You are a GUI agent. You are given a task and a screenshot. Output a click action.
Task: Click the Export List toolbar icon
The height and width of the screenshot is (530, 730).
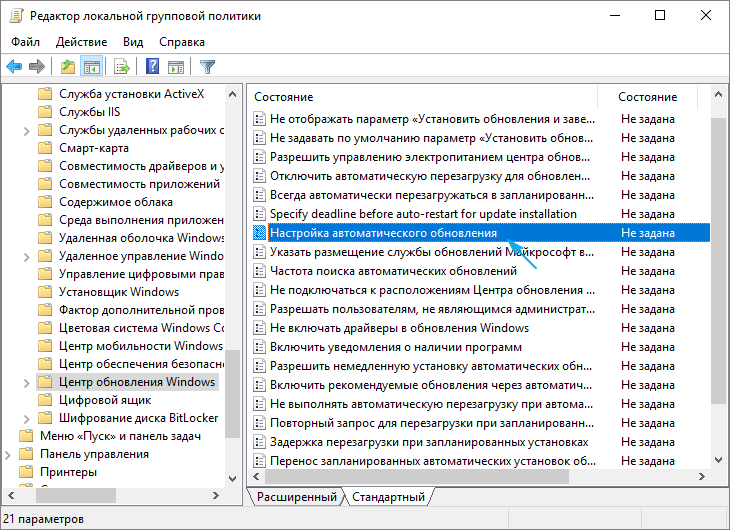click(122, 67)
